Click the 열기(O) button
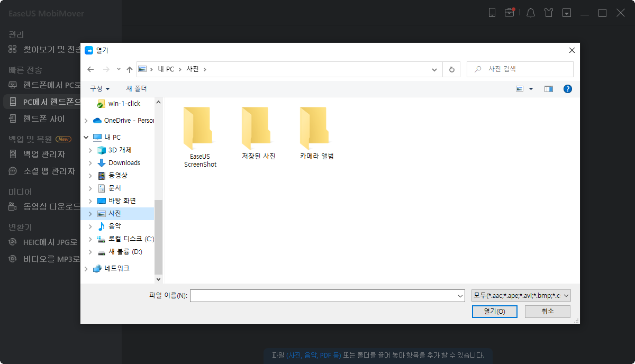 coord(494,312)
